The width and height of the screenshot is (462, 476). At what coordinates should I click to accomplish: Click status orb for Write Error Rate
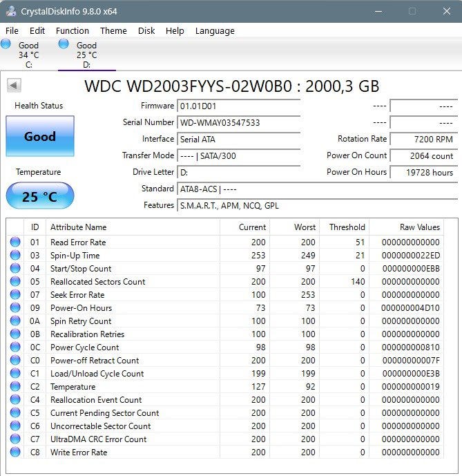coord(15,452)
